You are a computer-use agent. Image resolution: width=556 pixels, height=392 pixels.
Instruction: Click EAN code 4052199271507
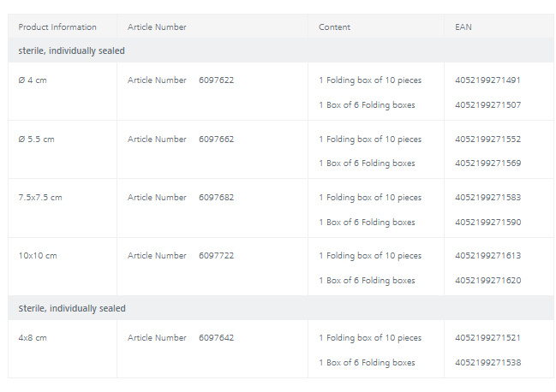(487, 105)
